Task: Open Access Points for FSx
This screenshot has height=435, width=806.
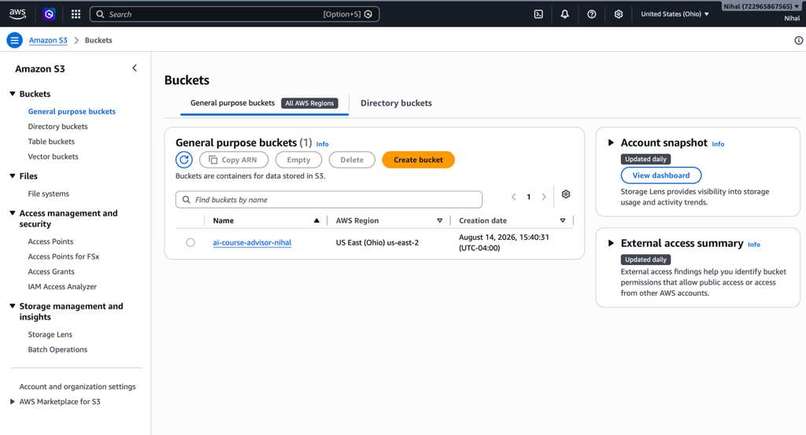Action: pyautogui.click(x=63, y=256)
